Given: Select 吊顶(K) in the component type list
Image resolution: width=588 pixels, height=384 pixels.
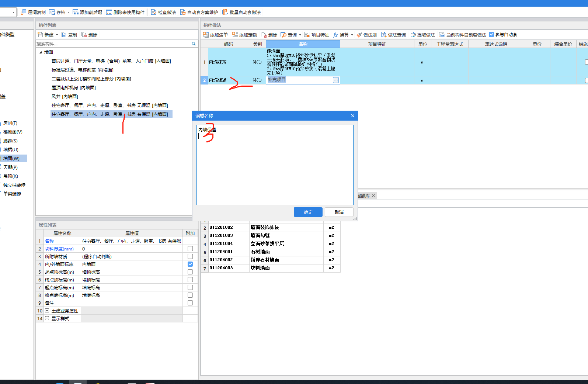Looking at the screenshot, I should point(10,176).
